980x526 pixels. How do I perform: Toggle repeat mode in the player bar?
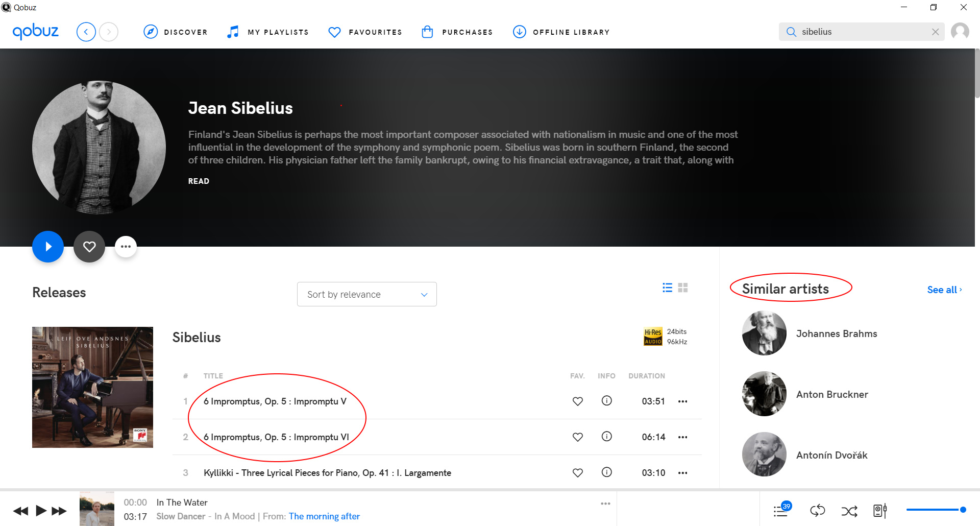coord(817,510)
